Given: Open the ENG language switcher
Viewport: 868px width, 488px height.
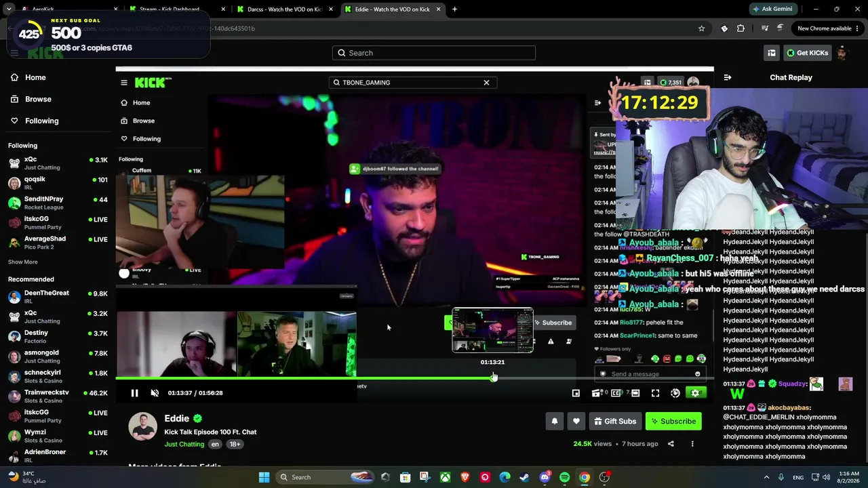Looking at the screenshot, I should click(x=798, y=477).
